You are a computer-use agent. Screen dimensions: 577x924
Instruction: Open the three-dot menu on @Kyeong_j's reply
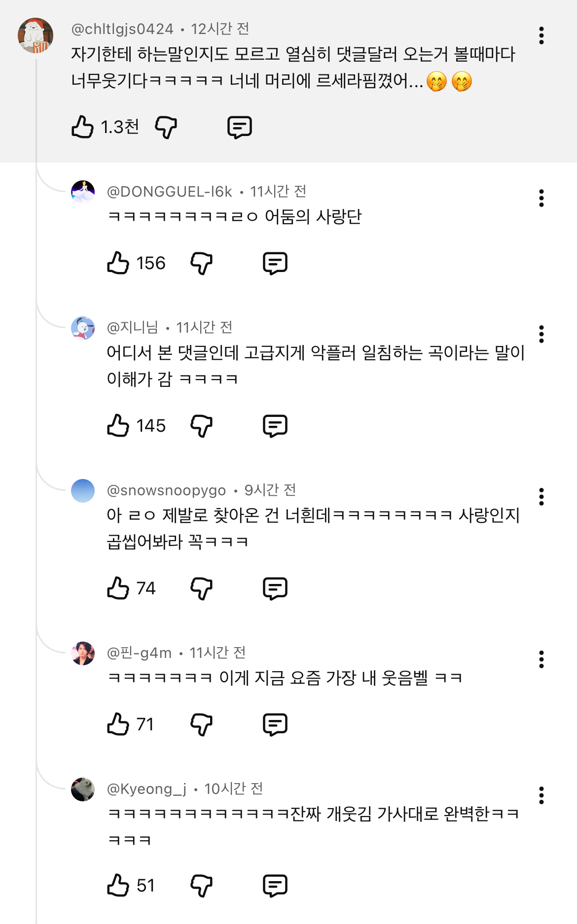pos(541,795)
